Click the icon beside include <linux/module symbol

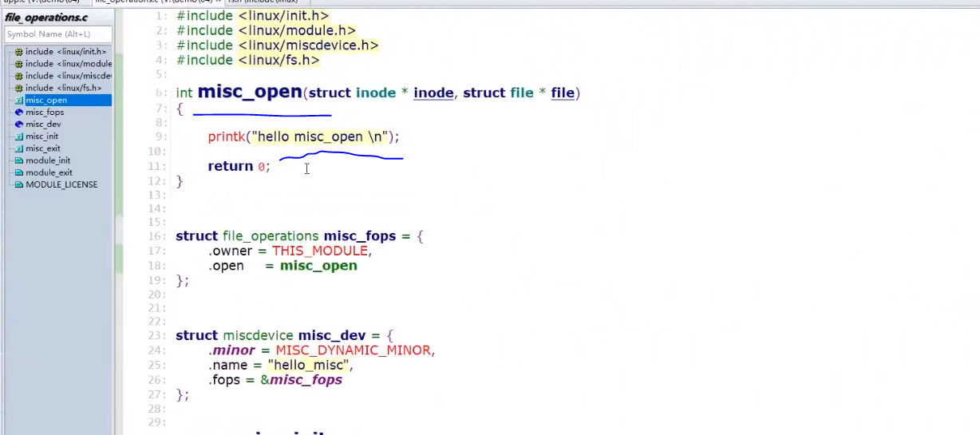18,64
